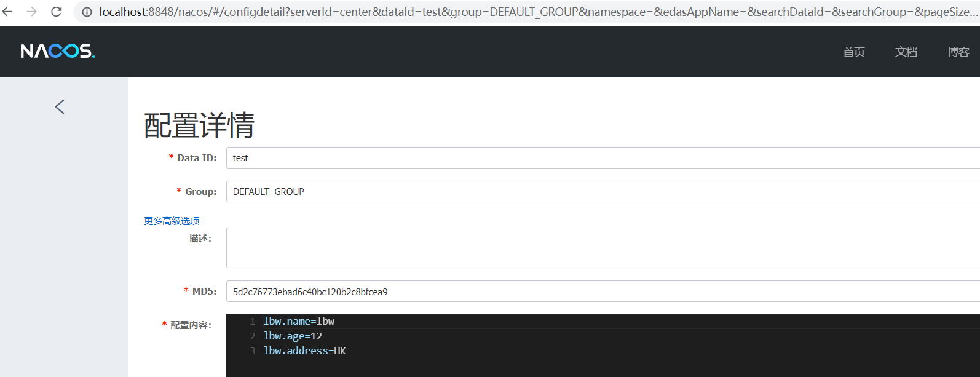
Task: Click the 描述 label
Action: [x=200, y=239]
